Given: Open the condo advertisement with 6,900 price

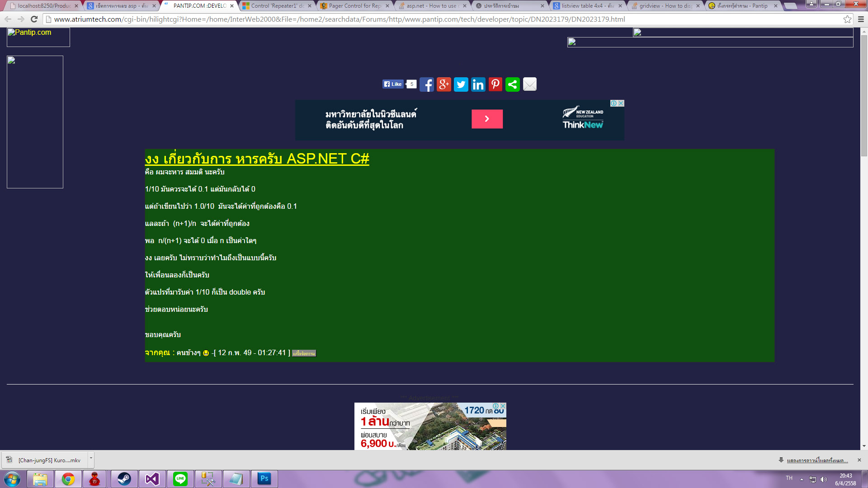Looking at the screenshot, I should click(430, 426).
